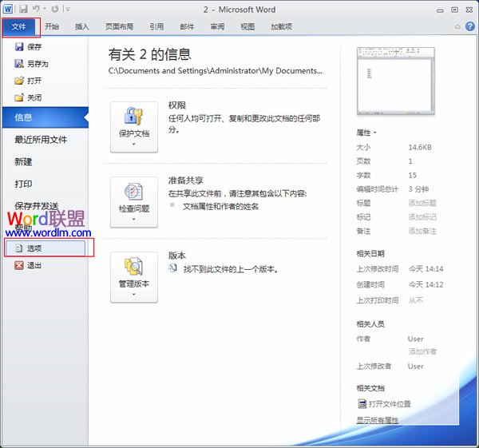Open the 文件 (File) tab
The height and width of the screenshot is (448, 479).
[x=19, y=27]
